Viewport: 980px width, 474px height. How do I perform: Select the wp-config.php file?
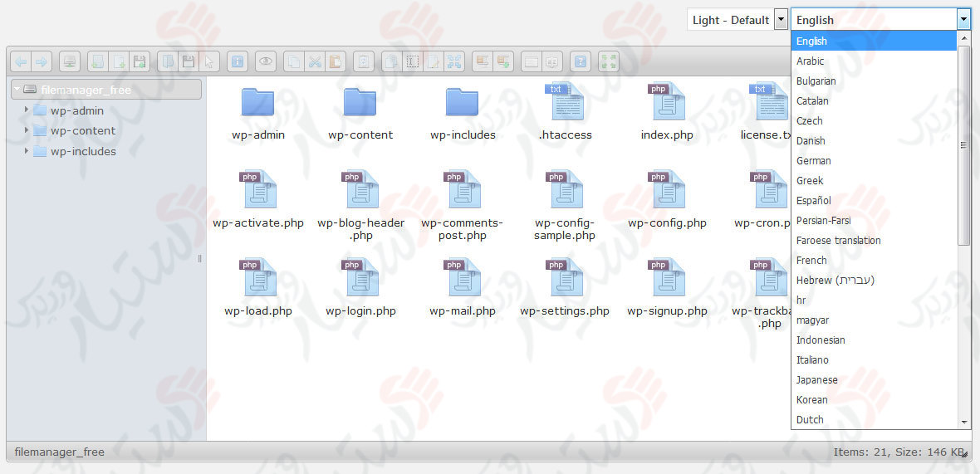667,200
